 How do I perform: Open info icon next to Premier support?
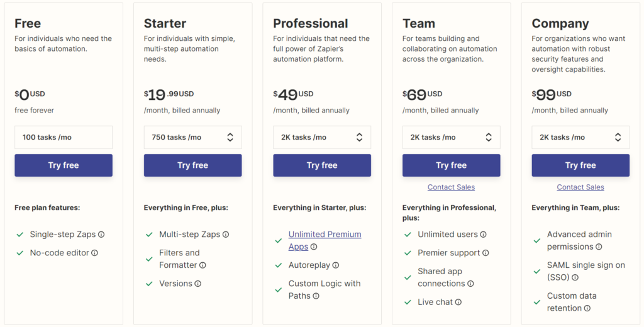pyautogui.click(x=486, y=253)
